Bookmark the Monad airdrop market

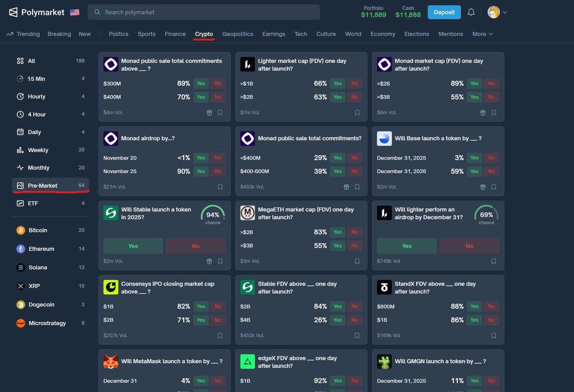click(220, 186)
